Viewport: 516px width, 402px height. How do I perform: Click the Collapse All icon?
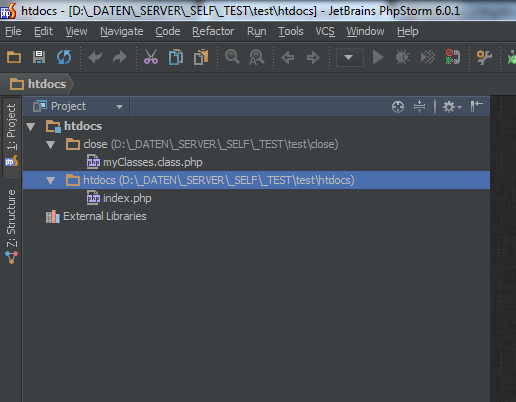pyautogui.click(x=419, y=106)
